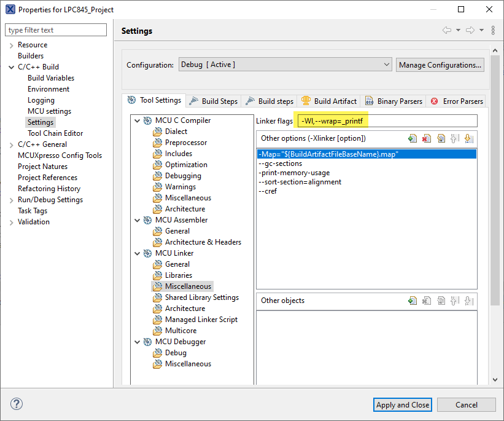
Task: Delete selected entry in Other options
Action: pyautogui.click(x=427, y=139)
